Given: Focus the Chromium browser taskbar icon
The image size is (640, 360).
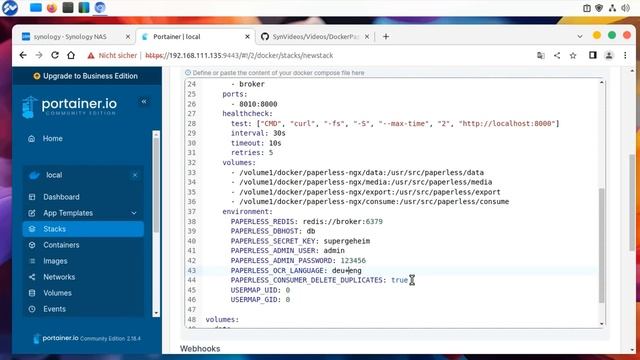Looking at the screenshot, I should tap(100, 8).
